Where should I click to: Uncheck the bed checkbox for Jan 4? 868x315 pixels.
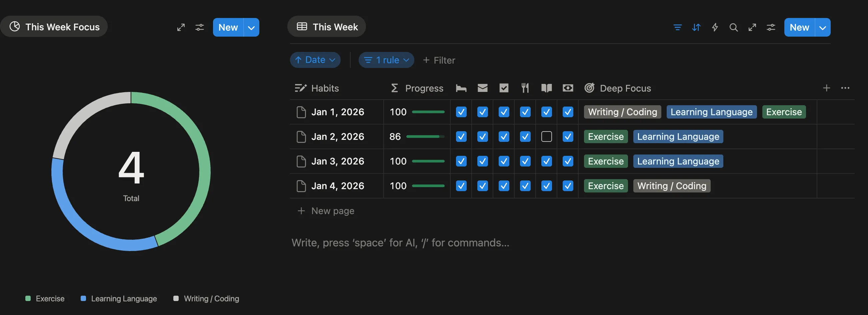461,186
